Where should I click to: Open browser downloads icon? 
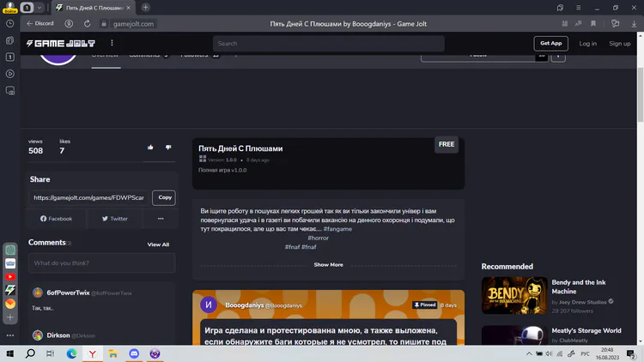click(x=634, y=24)
